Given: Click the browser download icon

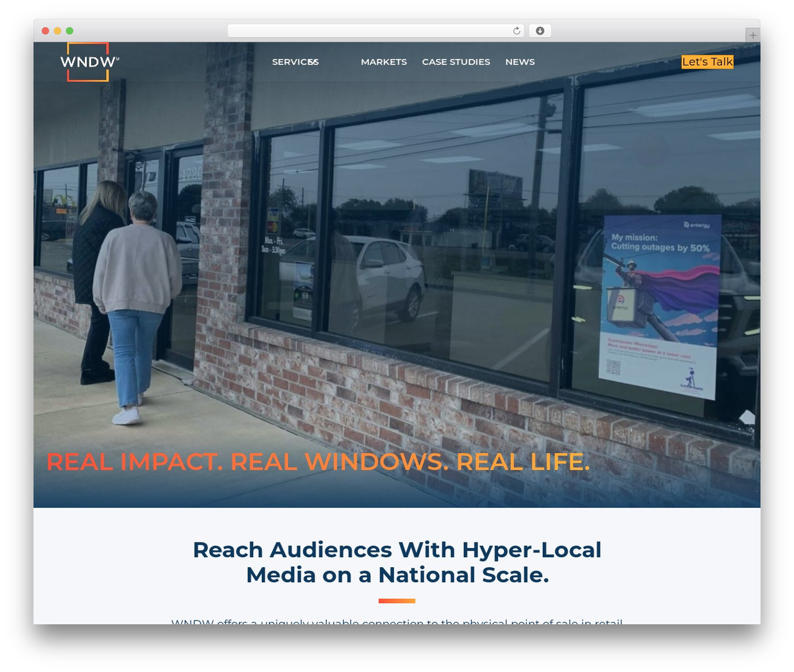Looking at the screenshot, I should 540,31.
